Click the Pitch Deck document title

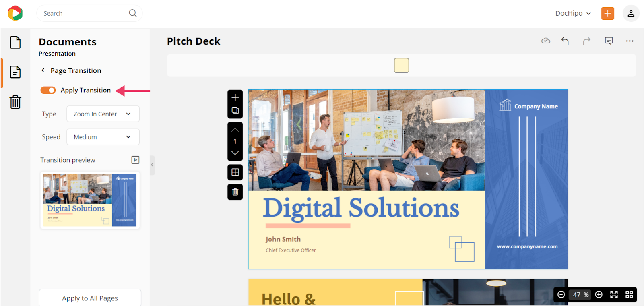tap(194, 41)
